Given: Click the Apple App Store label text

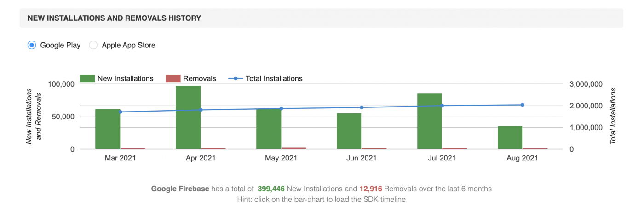Looking at the screenshot, I should click(128, 45).
